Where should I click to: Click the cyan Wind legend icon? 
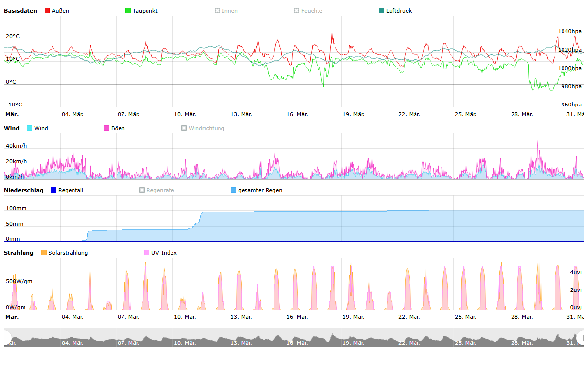30,128
